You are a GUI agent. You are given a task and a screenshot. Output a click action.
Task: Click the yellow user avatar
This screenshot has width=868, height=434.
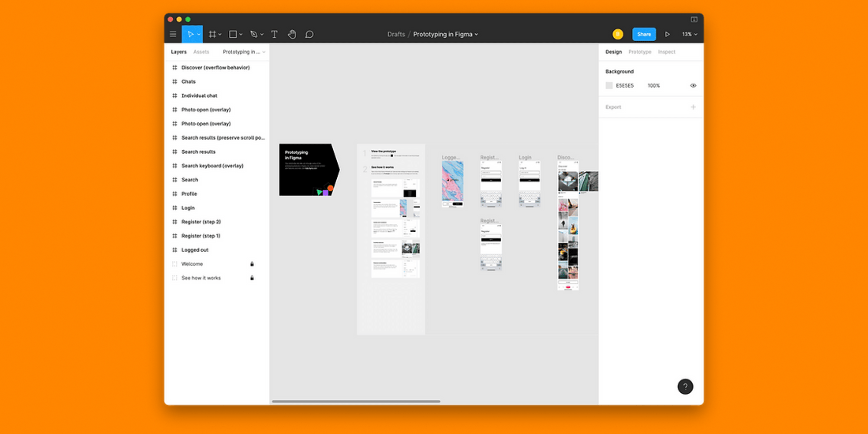617,34
